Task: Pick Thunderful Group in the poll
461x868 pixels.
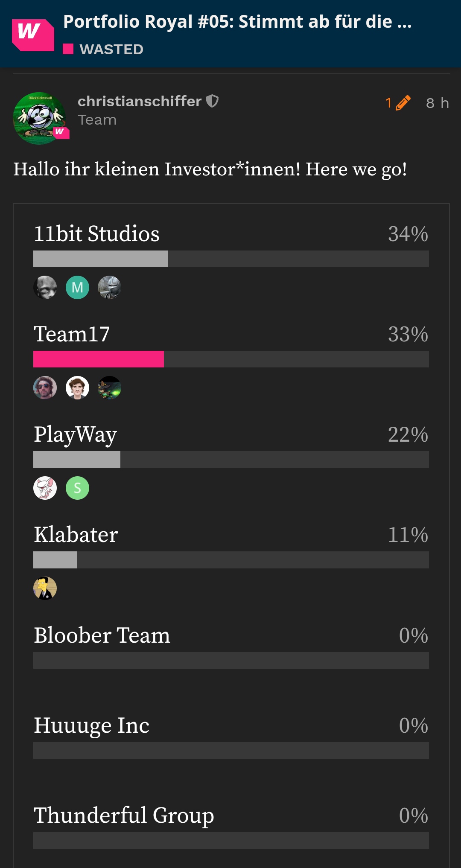Action: coord(124,815)
